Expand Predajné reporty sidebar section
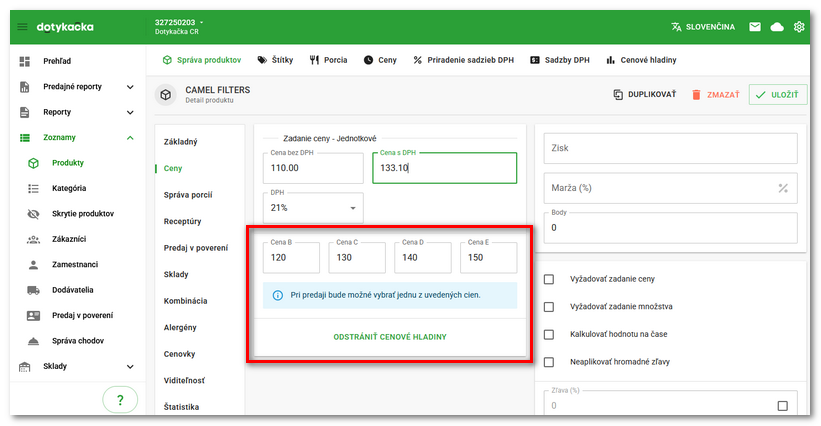 click(x=130, y=87)
